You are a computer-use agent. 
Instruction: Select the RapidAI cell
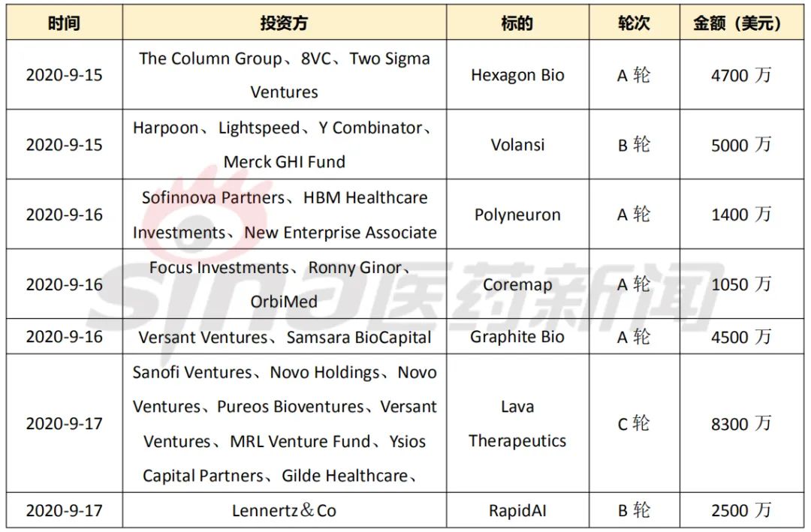(517, 510)
